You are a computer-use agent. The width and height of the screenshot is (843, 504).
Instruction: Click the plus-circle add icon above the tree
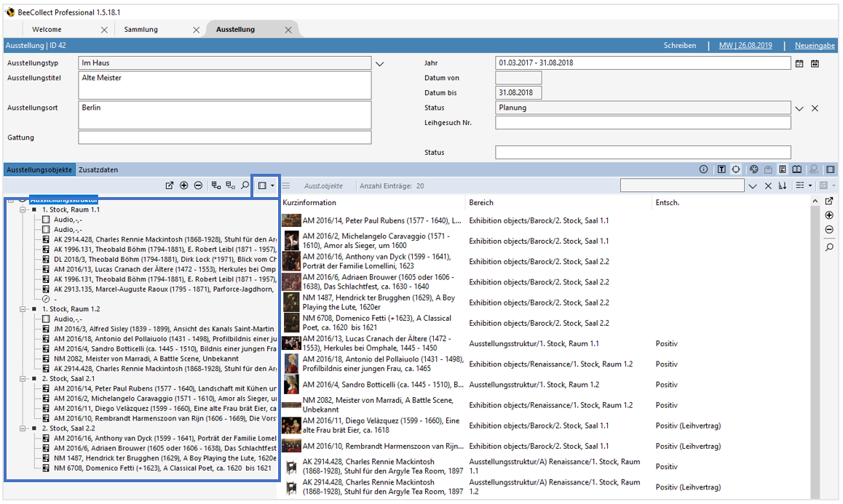[x=184, y=186]
